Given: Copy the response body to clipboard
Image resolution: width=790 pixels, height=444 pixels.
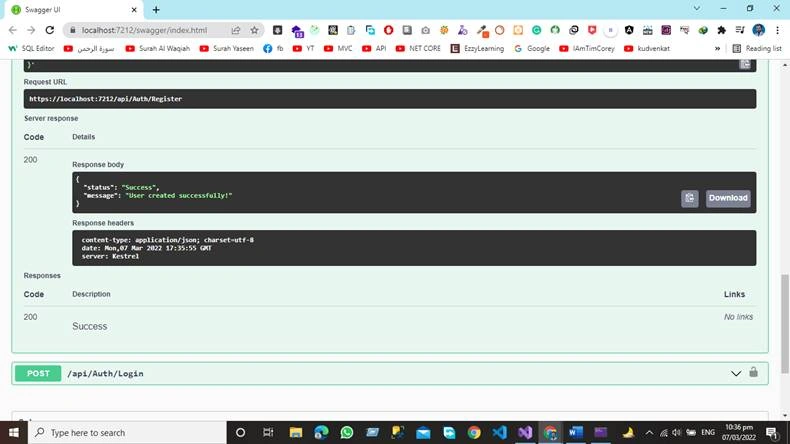Looking at the screenshot, I should [689, 198].
